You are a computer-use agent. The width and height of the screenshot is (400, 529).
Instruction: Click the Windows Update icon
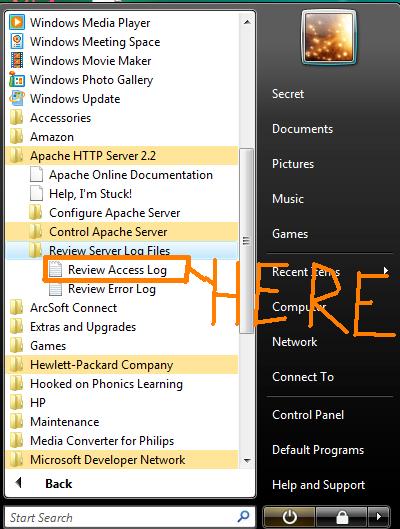[17, 98]
